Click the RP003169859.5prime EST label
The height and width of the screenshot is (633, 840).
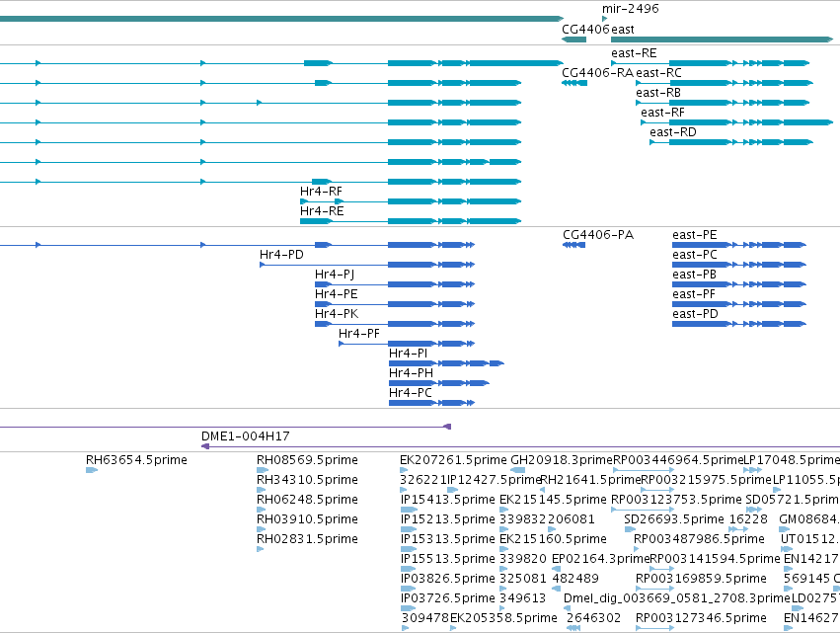point(701,579)
